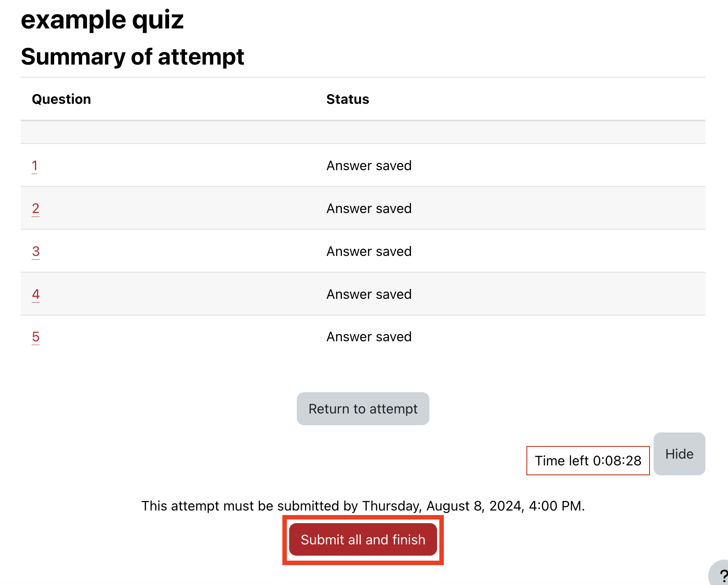Click Answer saved status for question 5
The height and width of the screenshot is (585, 728).
point(369,337)
